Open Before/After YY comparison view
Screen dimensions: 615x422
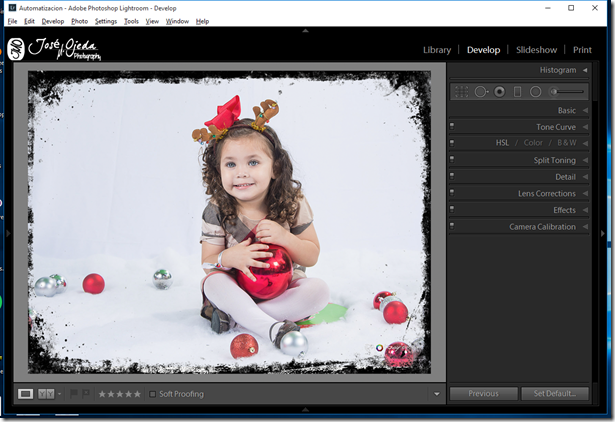pos(46,393)
